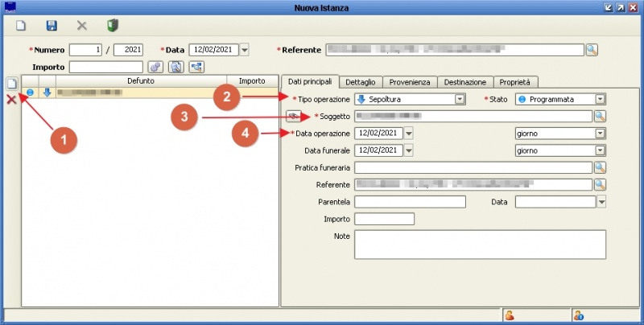The height and width of the screenshot is (325, 644).
Task: Click the green book icon in toolbar
Action: (113, 26)
